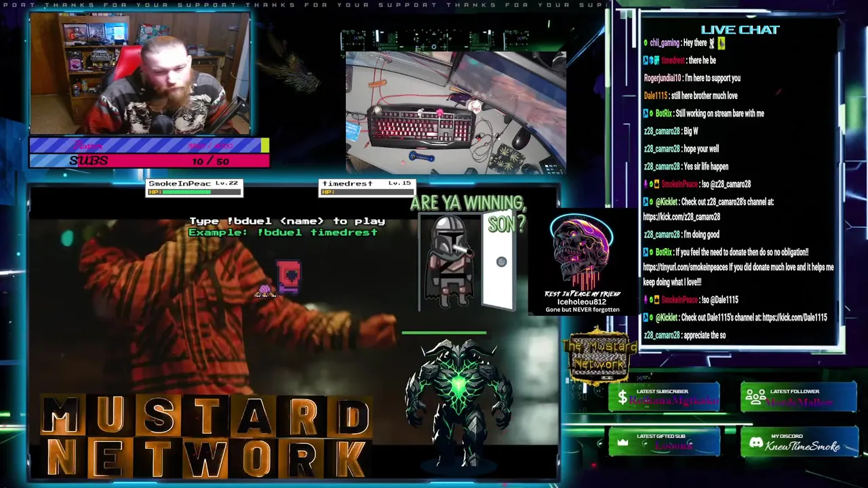Screen dimensions: 868x488
Task: Click the Iceholeou812 memorial name
Action: tap(582, 302)
